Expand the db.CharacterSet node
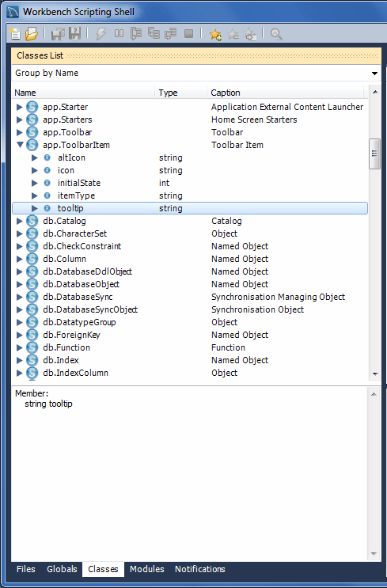This screenshot has height=588, width=387. click(20, 233)
